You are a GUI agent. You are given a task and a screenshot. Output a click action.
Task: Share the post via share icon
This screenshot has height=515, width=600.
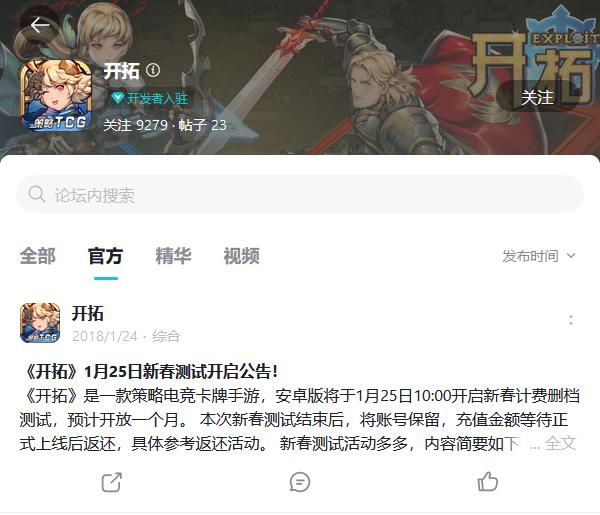pyautogui.click(x=112, y=482)
